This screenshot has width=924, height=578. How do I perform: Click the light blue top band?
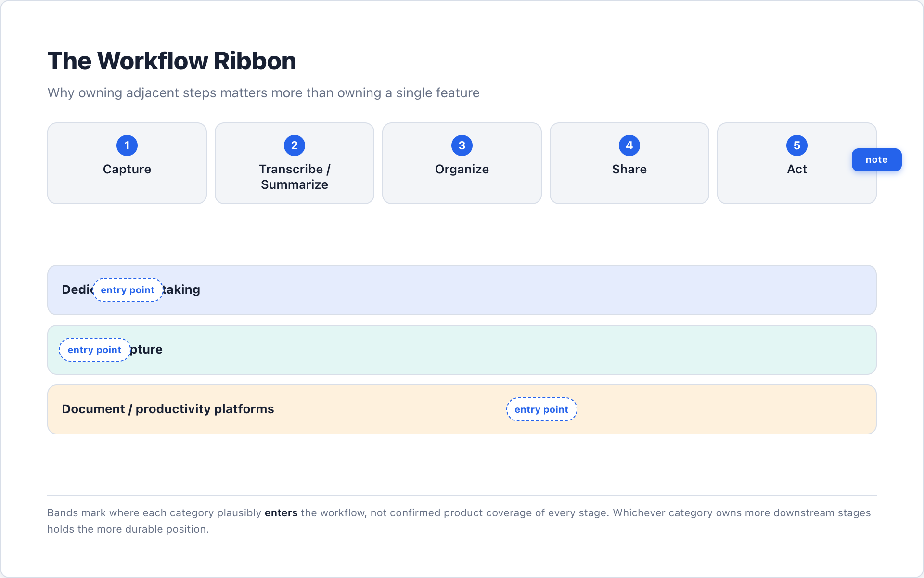click(462, 290)
